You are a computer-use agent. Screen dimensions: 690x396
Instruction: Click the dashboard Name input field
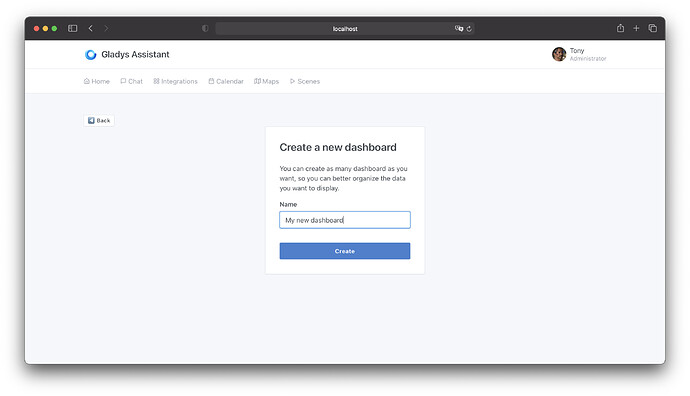click(x=345, y=220)
